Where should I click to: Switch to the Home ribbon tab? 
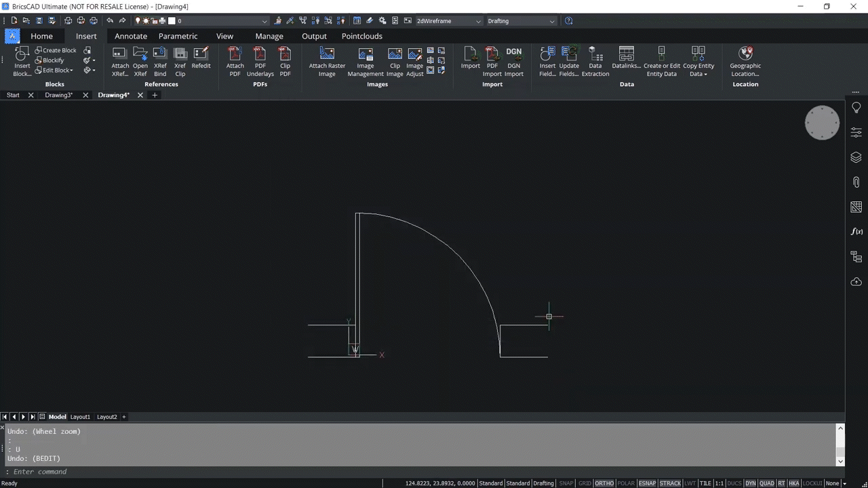41,36
